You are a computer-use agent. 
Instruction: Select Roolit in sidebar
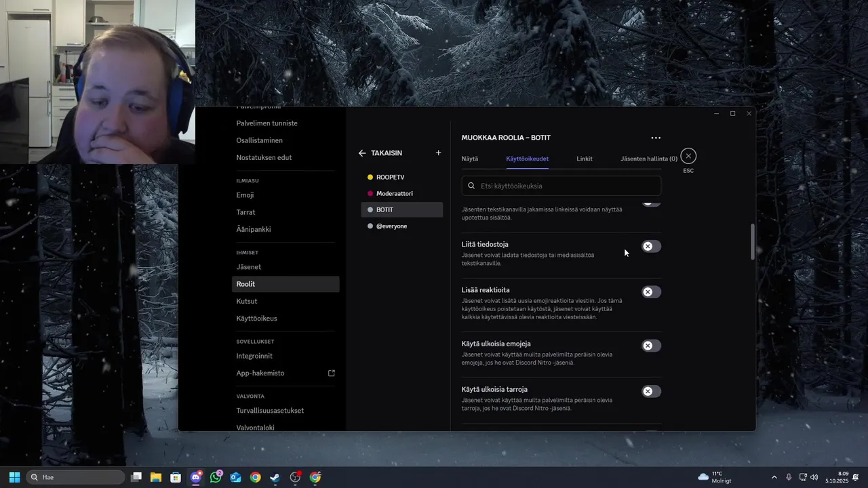(285, 284)
